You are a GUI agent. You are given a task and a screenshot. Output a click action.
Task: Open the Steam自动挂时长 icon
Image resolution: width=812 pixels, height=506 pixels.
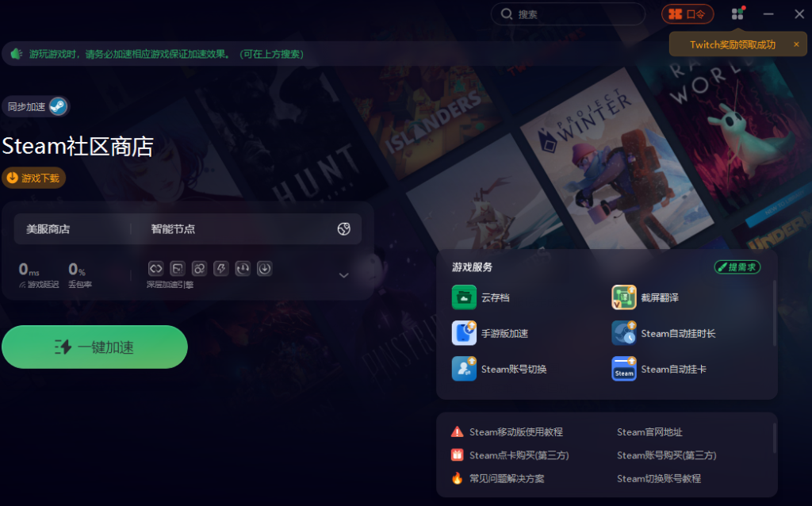(624, 333)
